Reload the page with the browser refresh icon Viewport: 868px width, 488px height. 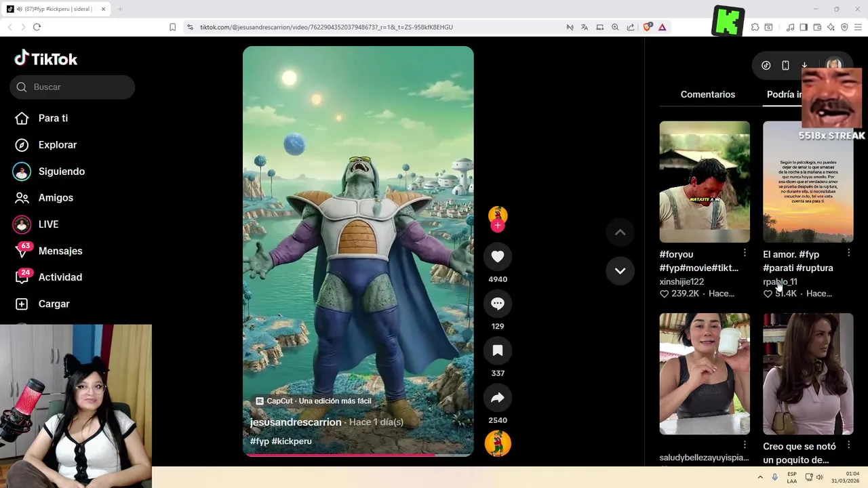click(37, 27)
